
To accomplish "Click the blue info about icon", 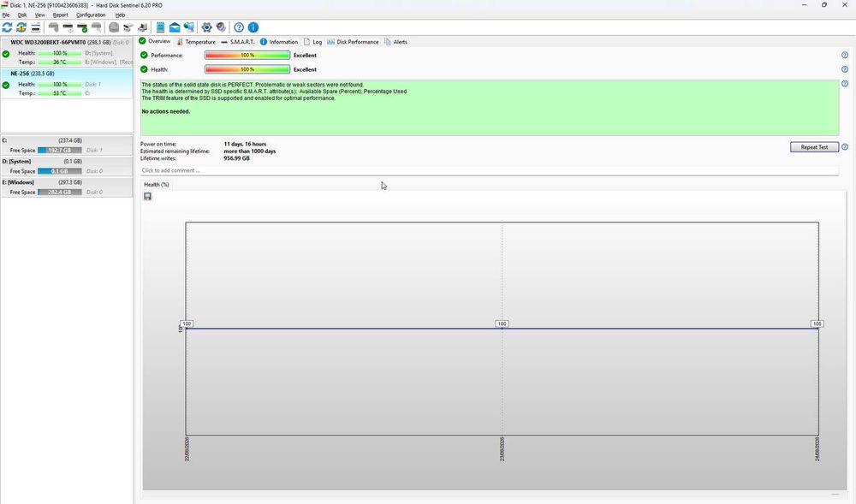I will (x=253, y=27).
